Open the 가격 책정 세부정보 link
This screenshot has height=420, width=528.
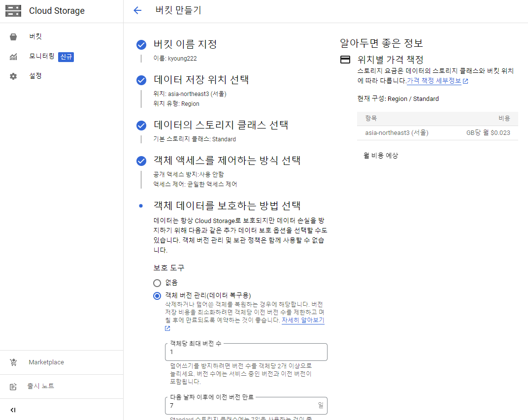pyautogui.click(x=434, y=81)
